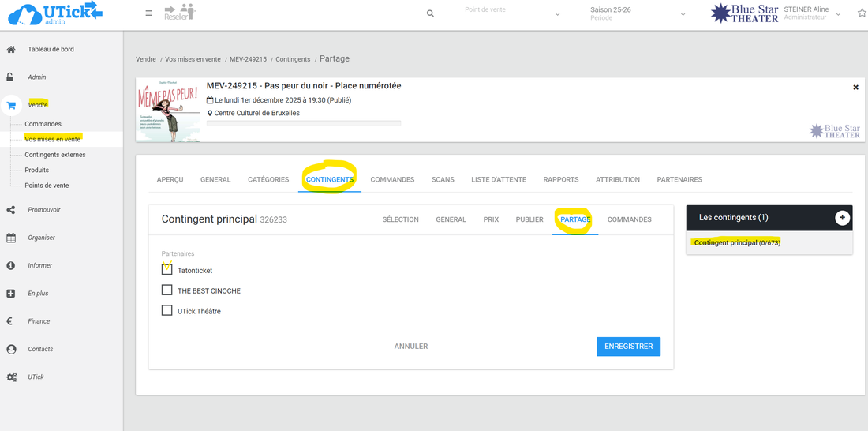Enable UTick Théâtre partner checkbox
868x431 pixels.
166,311
